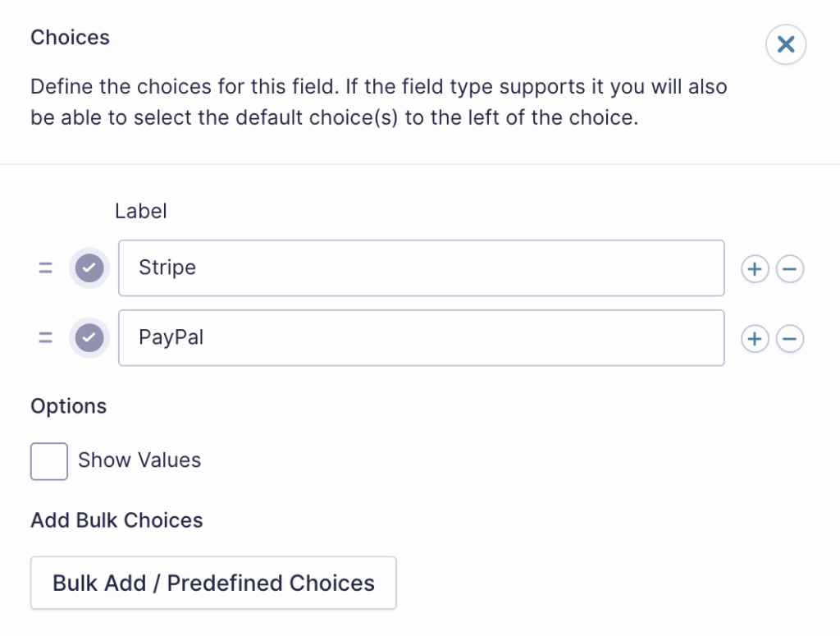840x636 pixels.
Task: Click the empty Show Values checkbox square
Action: [x=48, y=461]
